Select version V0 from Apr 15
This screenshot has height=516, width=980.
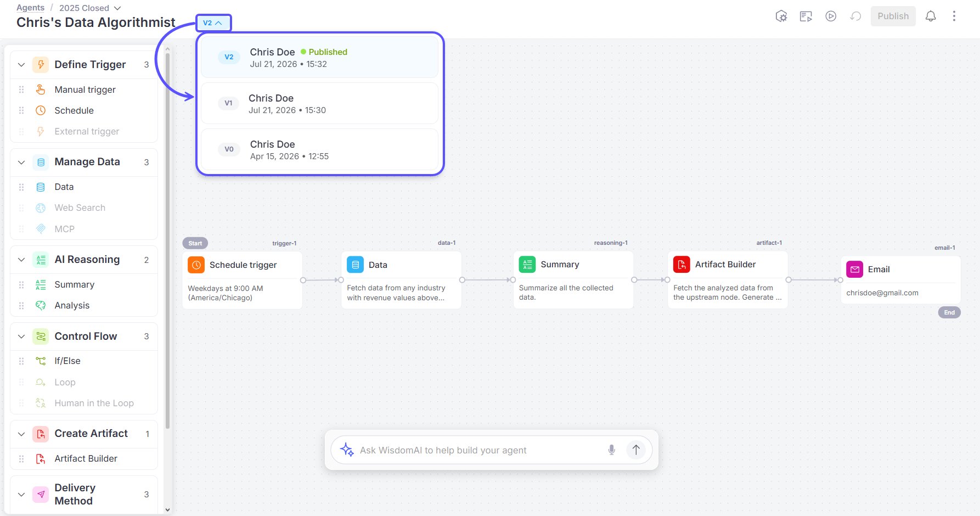tap(319, 149)
